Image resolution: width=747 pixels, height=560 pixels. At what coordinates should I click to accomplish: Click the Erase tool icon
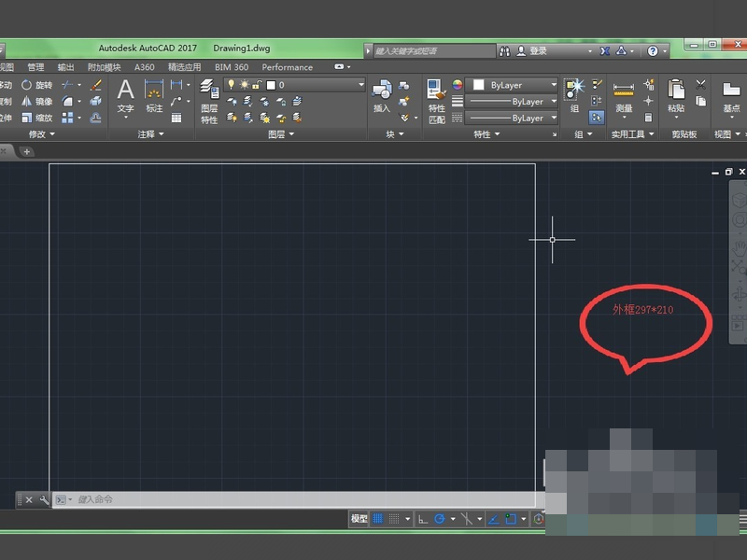coord(96,85)
